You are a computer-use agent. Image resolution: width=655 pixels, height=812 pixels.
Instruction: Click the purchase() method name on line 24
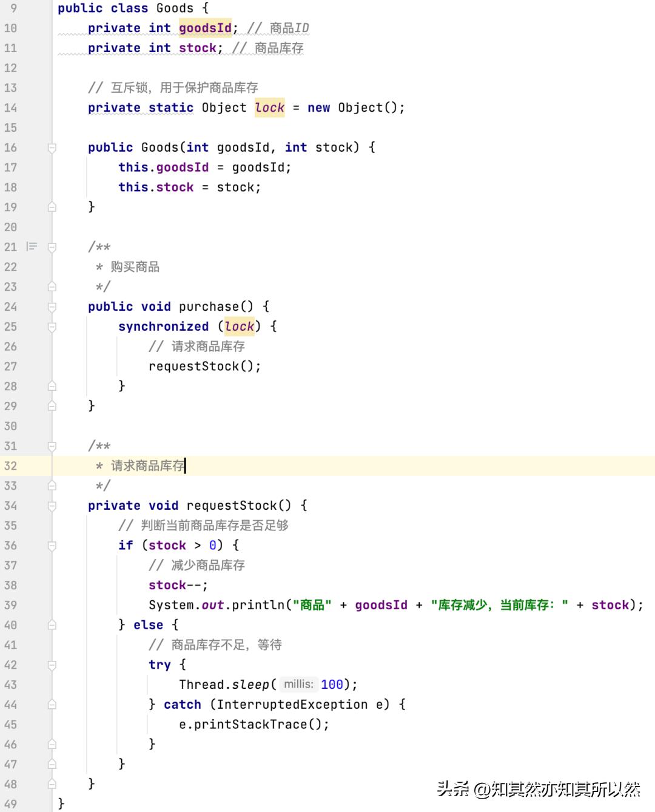pyautogui.click(x=209, y=306)
